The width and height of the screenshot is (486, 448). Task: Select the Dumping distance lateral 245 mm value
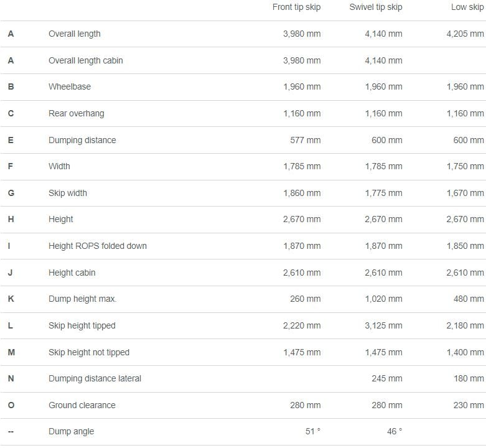point(387,378)
